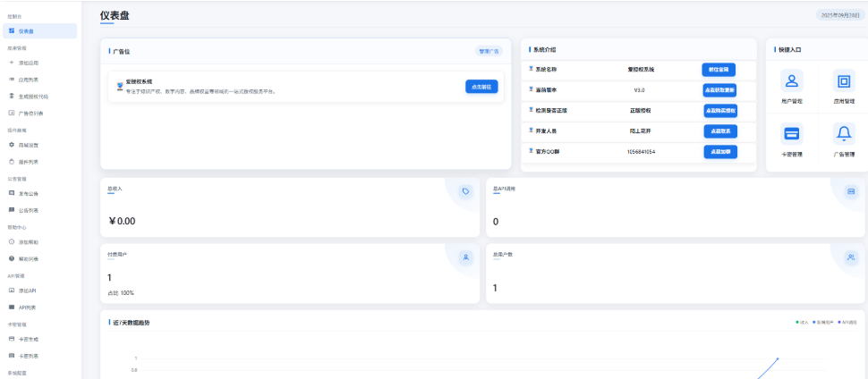Click the 管理广告 button
868x379 pixels.
[489, 52]
